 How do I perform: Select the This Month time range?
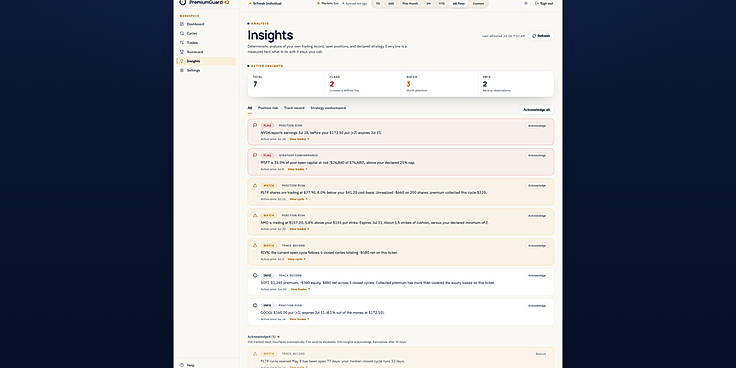point(410,3)
